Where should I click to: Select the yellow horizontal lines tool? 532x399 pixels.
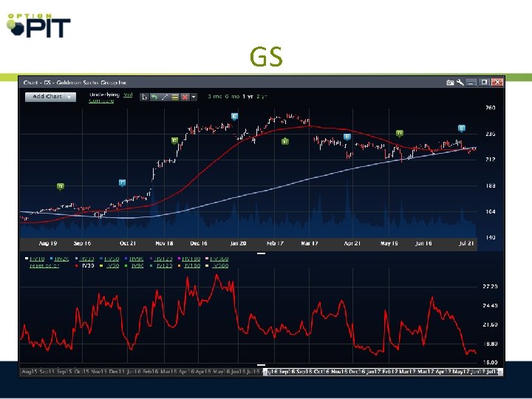pyautogui.click(x=174, y=97)
